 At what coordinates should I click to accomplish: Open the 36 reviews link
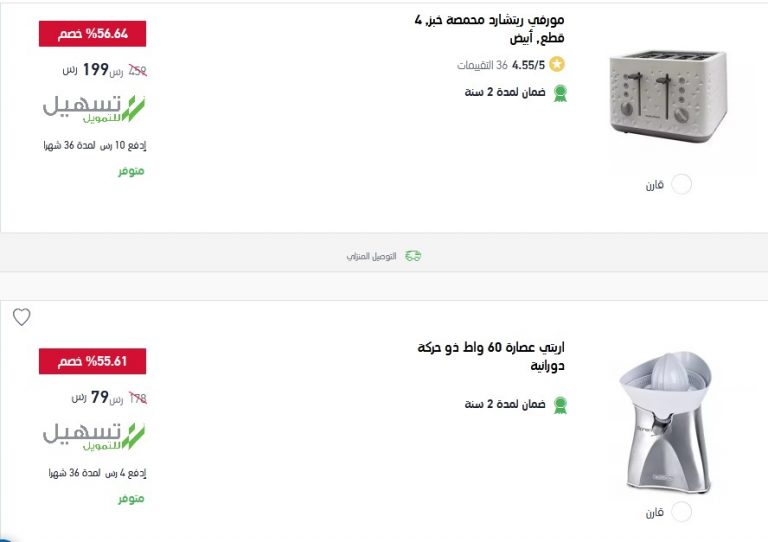tap(482, 65)
